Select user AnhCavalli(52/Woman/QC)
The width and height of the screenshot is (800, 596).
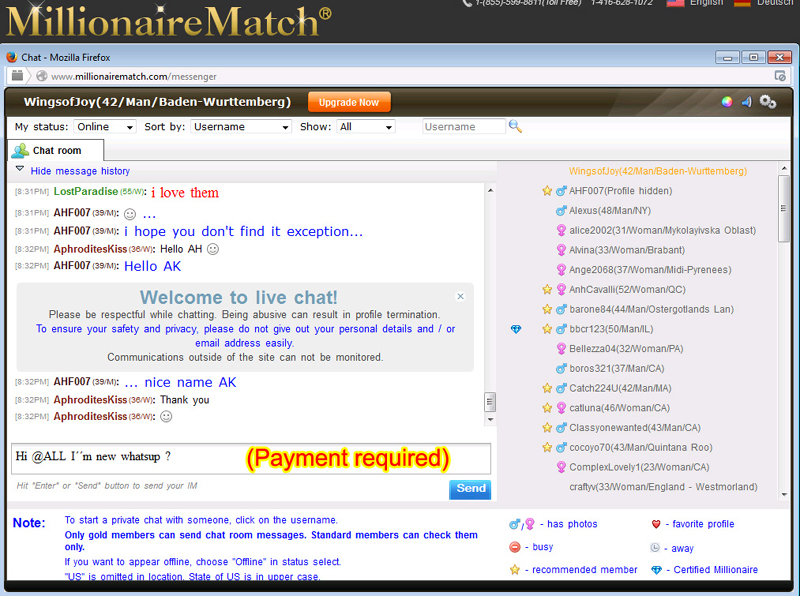(627, 290)
